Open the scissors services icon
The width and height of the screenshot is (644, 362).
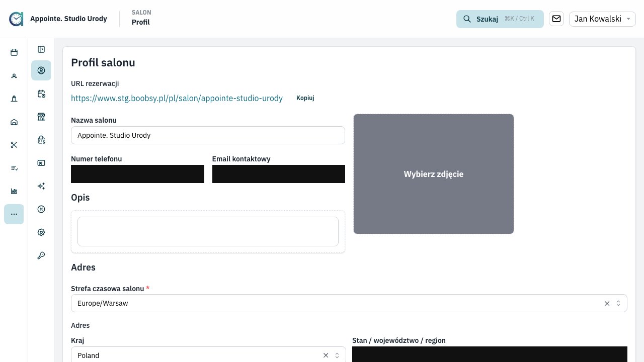click(x=14, y=145)
